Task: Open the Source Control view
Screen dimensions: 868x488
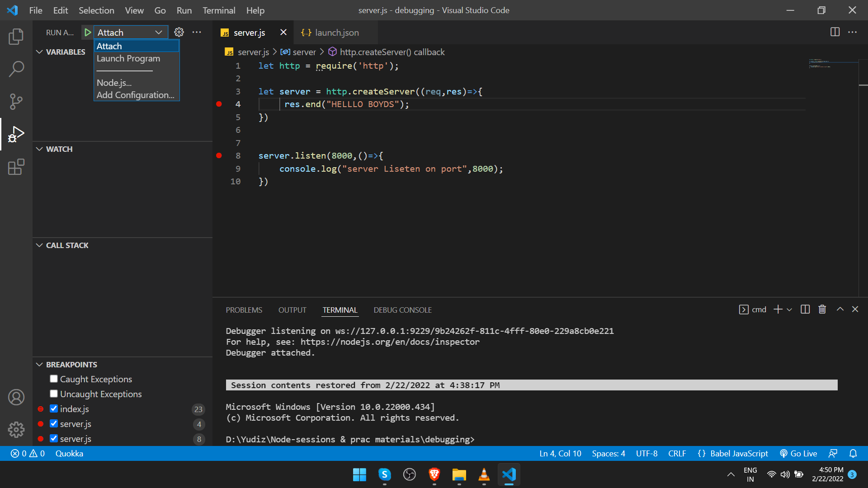Action: [x=16, y=101]
